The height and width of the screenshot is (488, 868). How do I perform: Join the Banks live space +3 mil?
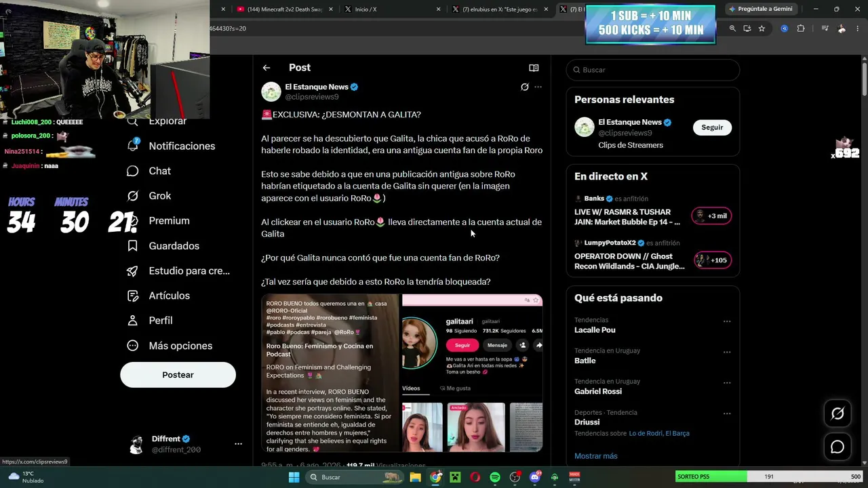pos(711,216)
